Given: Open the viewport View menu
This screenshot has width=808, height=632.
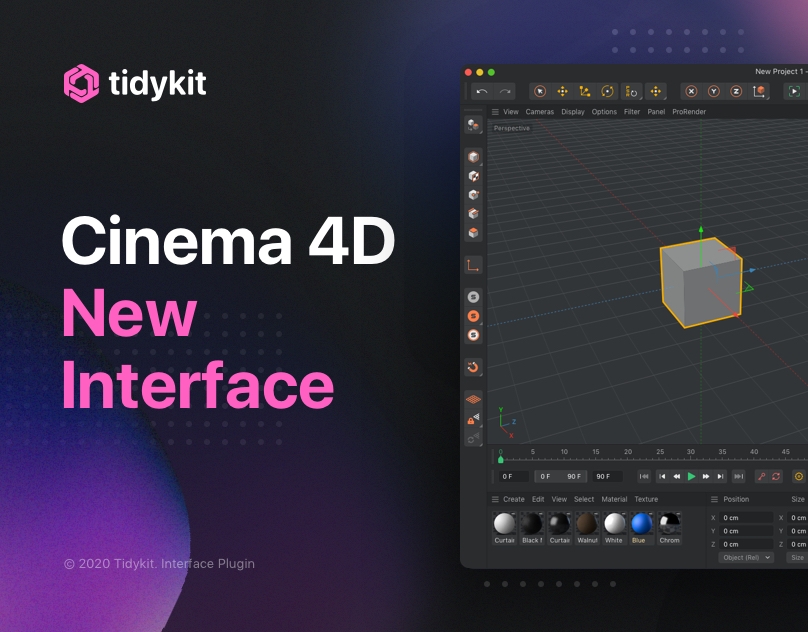Looking at the screenshot, I should 511,112.
